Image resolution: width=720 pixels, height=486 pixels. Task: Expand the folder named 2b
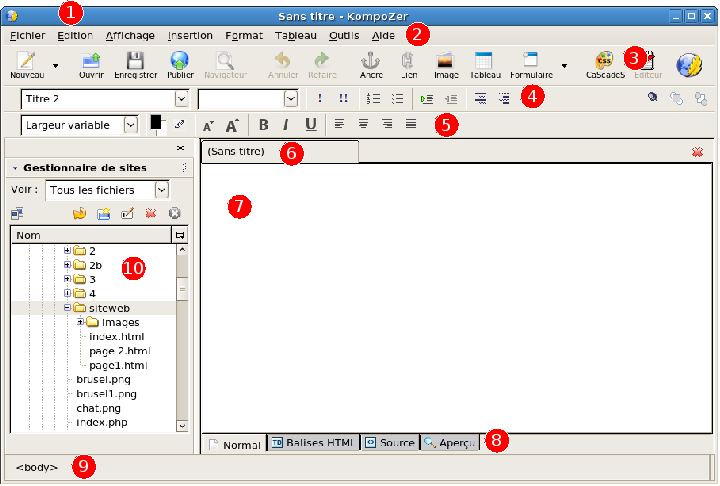tap(67, 265)
